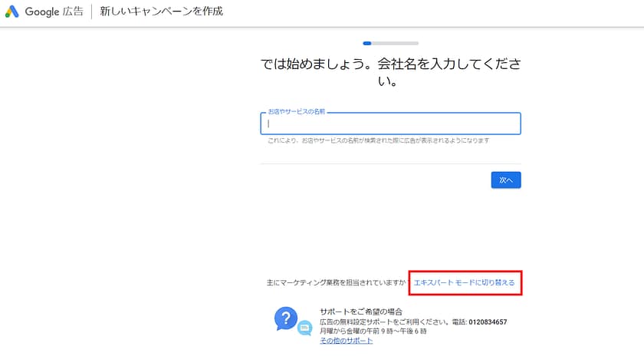Click the small chat bubble icon

[304, 328]
